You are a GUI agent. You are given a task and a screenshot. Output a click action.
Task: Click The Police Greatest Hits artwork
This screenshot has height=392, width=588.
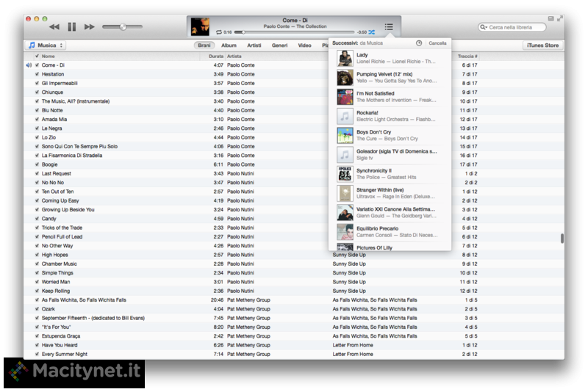[345, 174]
